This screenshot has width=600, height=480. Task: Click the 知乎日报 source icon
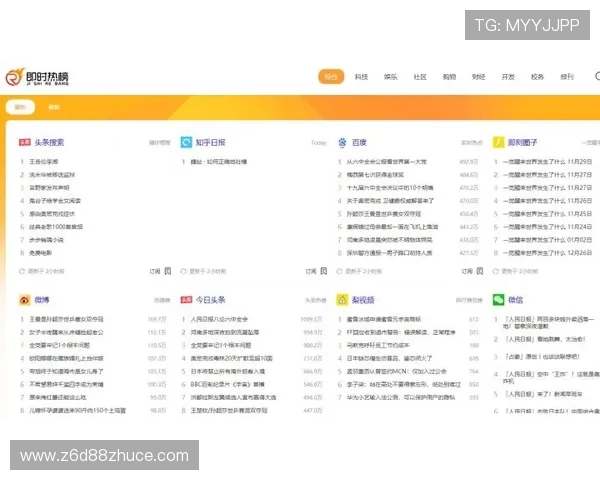click(x=186, y=142)
